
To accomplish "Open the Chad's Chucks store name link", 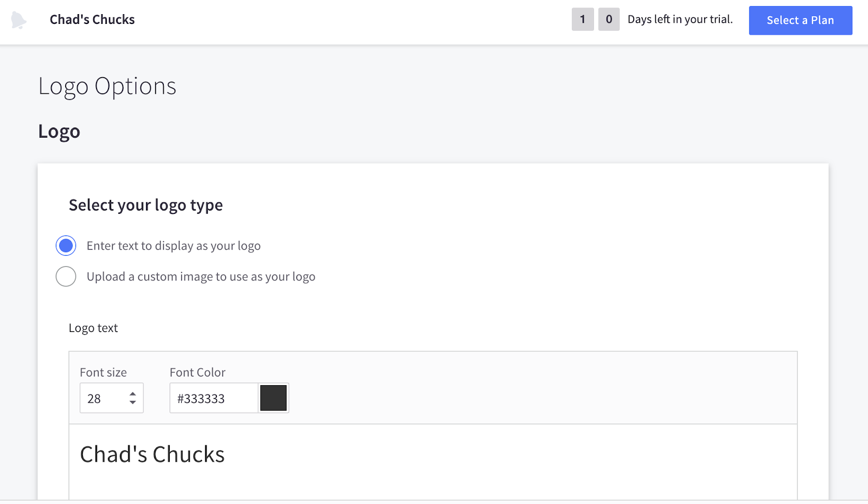I will click(x=92, y=20).
